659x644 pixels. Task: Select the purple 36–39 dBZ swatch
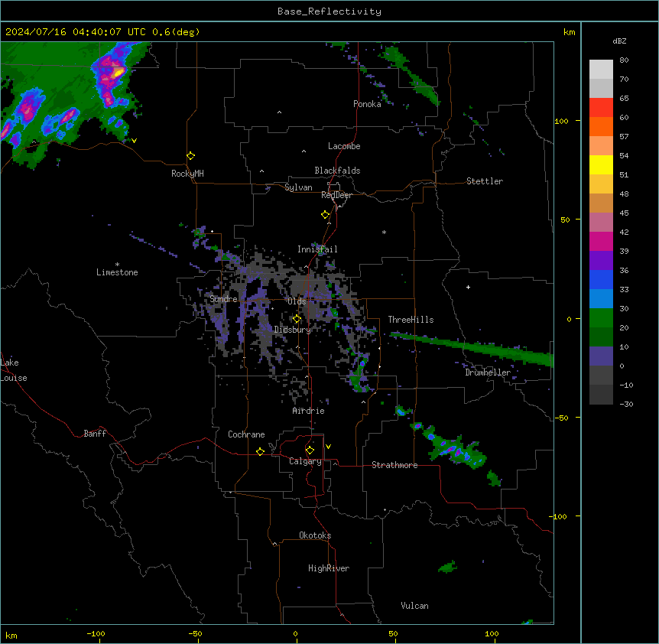coord(601,260)
